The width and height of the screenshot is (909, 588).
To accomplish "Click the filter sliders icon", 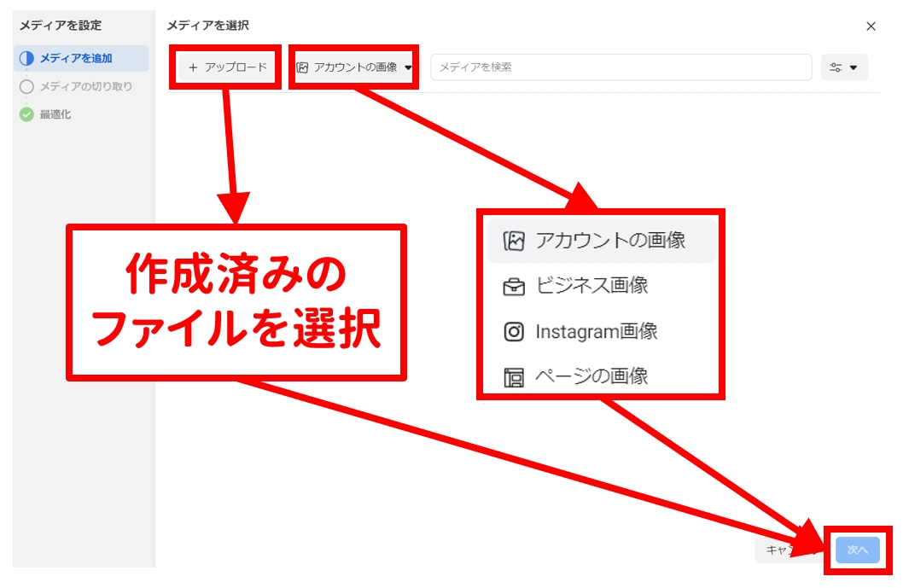I will tap(836, 67).
